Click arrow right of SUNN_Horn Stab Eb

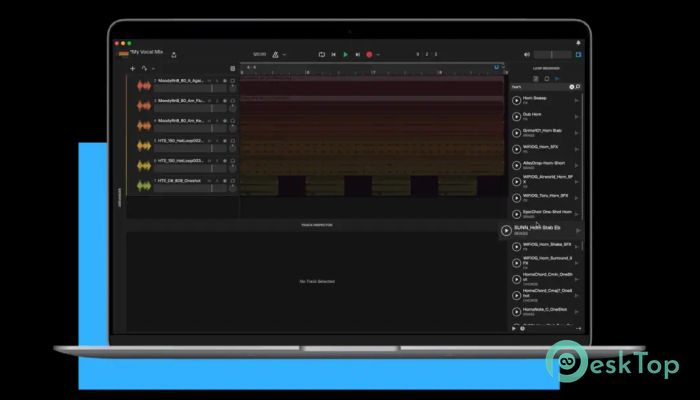(578, 230)
